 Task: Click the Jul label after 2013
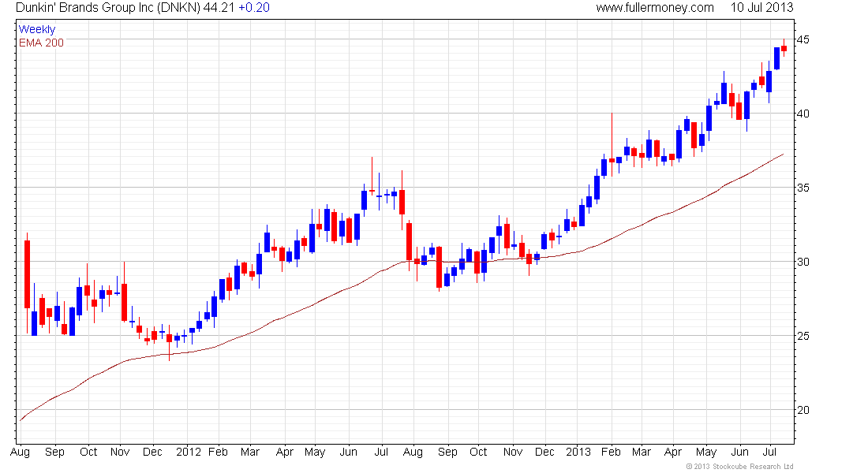(770, 452)
